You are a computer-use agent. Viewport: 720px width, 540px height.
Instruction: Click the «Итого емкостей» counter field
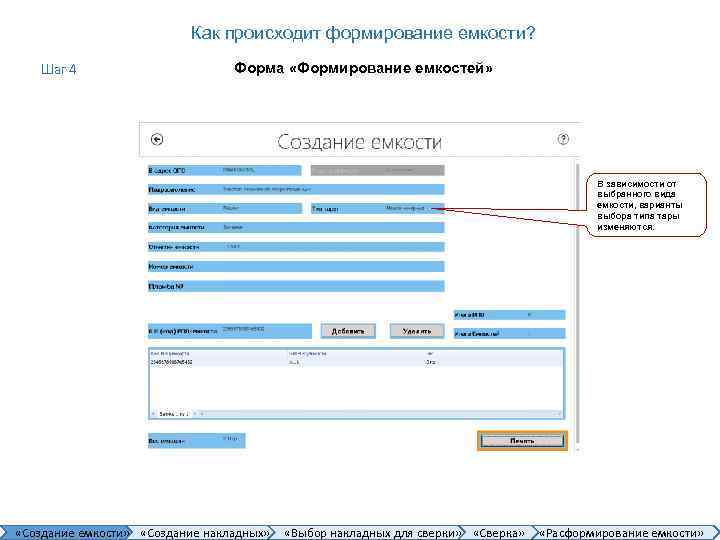point(510,334)
